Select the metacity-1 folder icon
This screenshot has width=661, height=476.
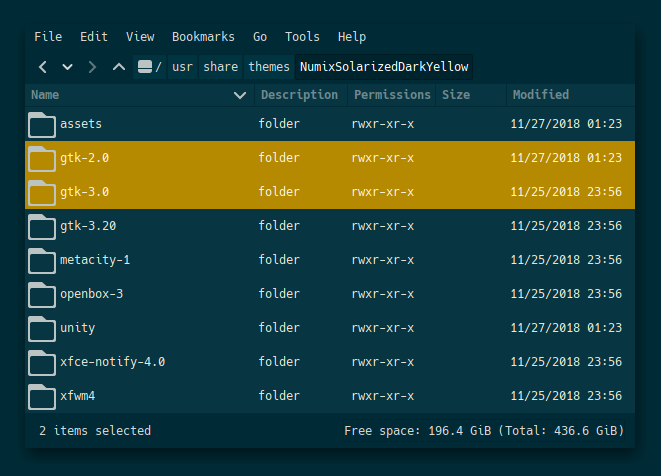tap(42, 260)
